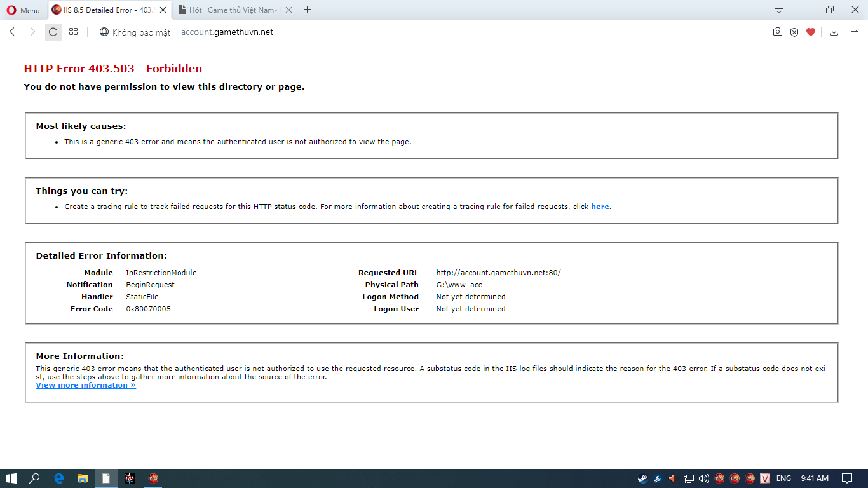Open volume control in system tray
The image size is (868, 488).
pos(703,478)
